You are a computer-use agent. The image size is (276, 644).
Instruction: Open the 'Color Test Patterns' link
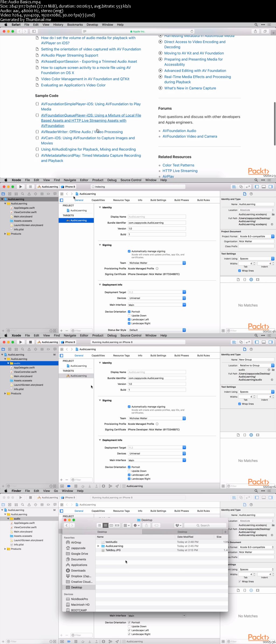pos(178,165)
